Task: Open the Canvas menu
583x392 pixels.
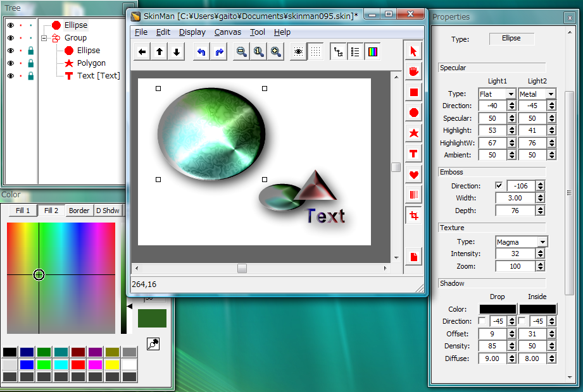Action: tap(227, 32)
